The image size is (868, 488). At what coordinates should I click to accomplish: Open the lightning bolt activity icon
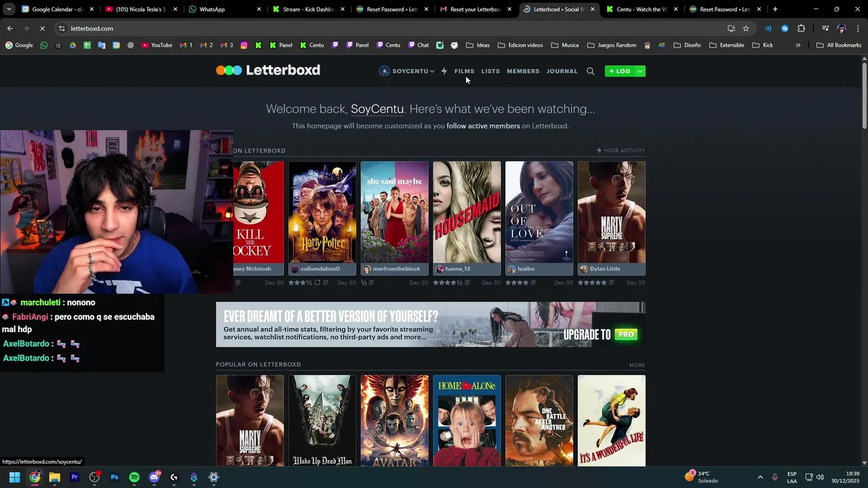click(x=444, y=71)
